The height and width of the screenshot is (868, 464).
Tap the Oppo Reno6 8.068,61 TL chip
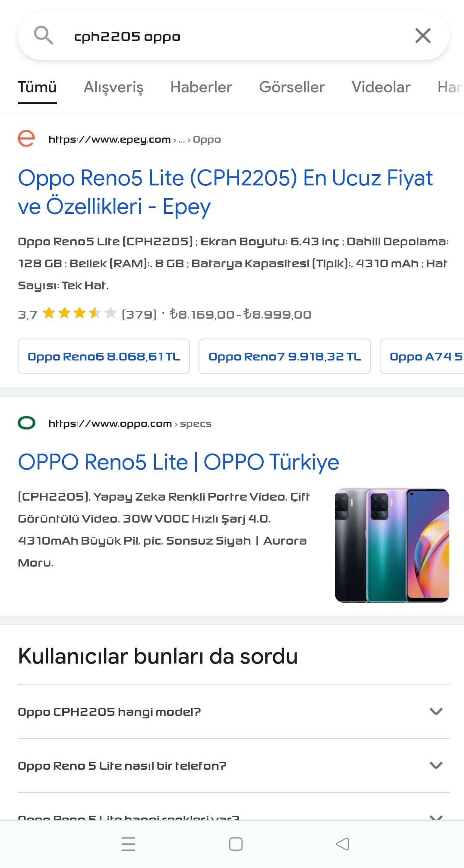click(x=104, y=356)
